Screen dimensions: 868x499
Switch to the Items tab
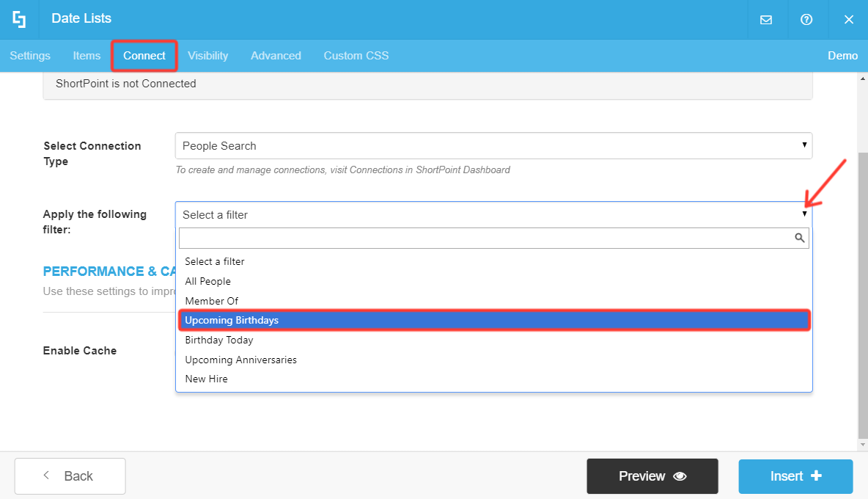pyautogui.click(x=87, y=55)
